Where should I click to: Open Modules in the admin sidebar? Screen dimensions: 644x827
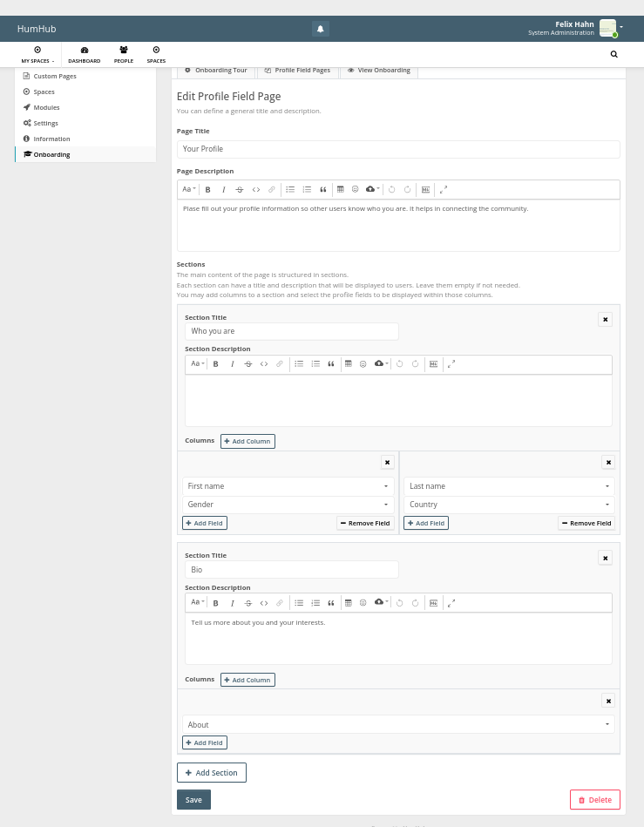(46, 107)
